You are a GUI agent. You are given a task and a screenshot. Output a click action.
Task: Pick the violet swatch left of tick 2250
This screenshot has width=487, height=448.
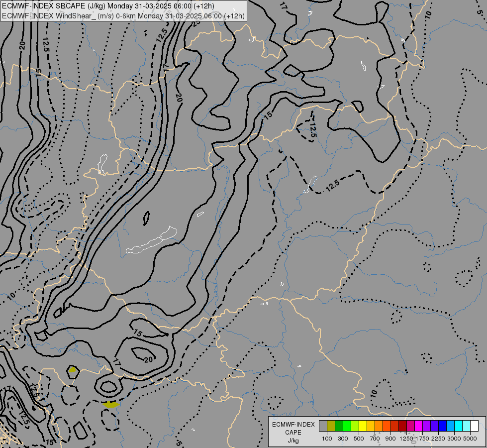click(434, 426)
